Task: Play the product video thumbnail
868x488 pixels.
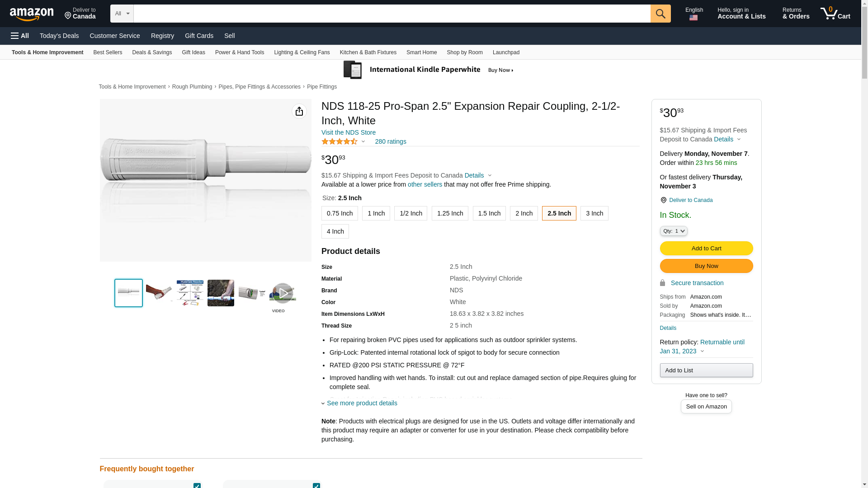Action: pos(282,293)
